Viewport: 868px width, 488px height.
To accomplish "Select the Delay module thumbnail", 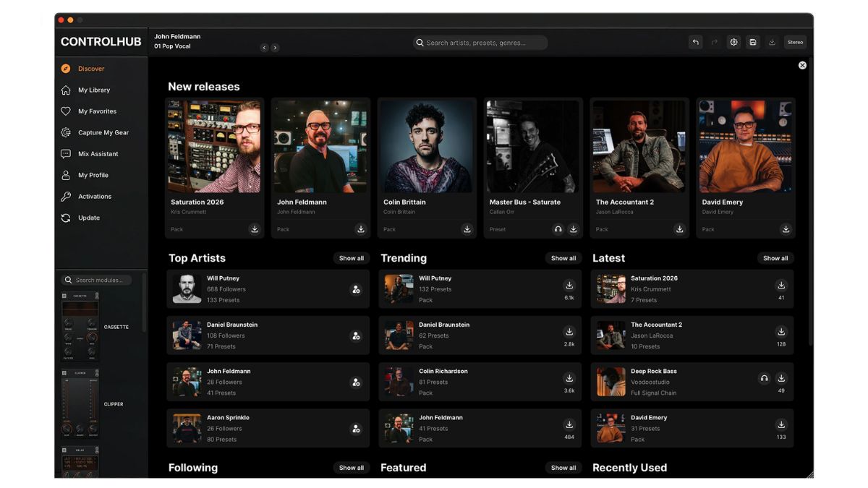I will pyautogui.click(x=80, y=462).
